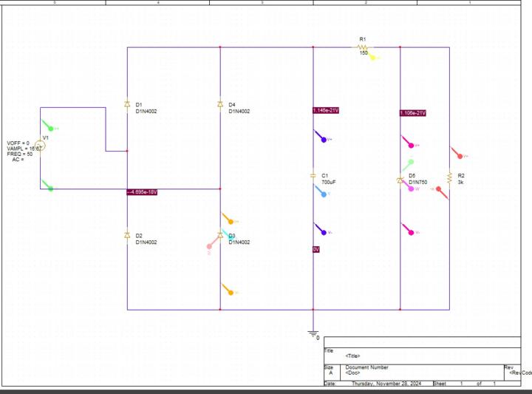The width and height of the screenshot is (532, 394).
Task: Select the D4 diode symbol
Action: coord(220,103)
